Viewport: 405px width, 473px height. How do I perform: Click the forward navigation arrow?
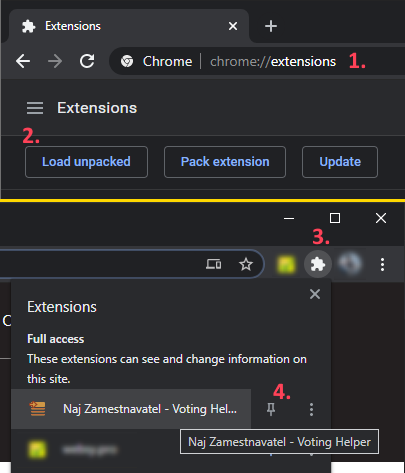[x=55, y=61]
